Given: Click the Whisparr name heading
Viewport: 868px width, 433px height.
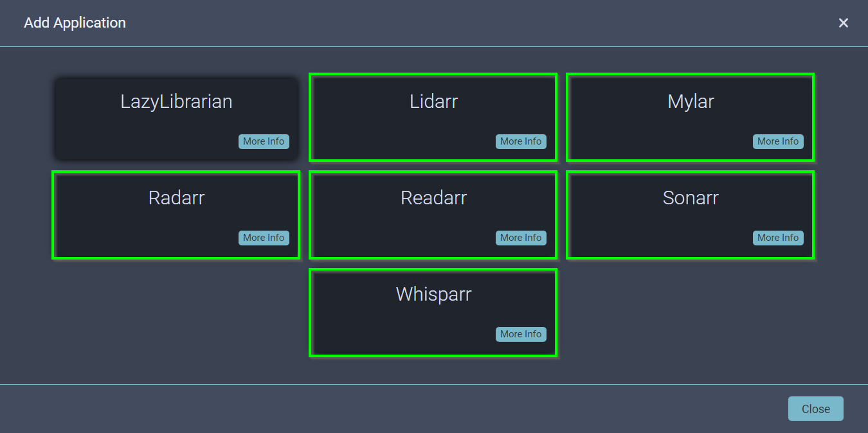Looking at the screenshot, I should click(433, 294).
